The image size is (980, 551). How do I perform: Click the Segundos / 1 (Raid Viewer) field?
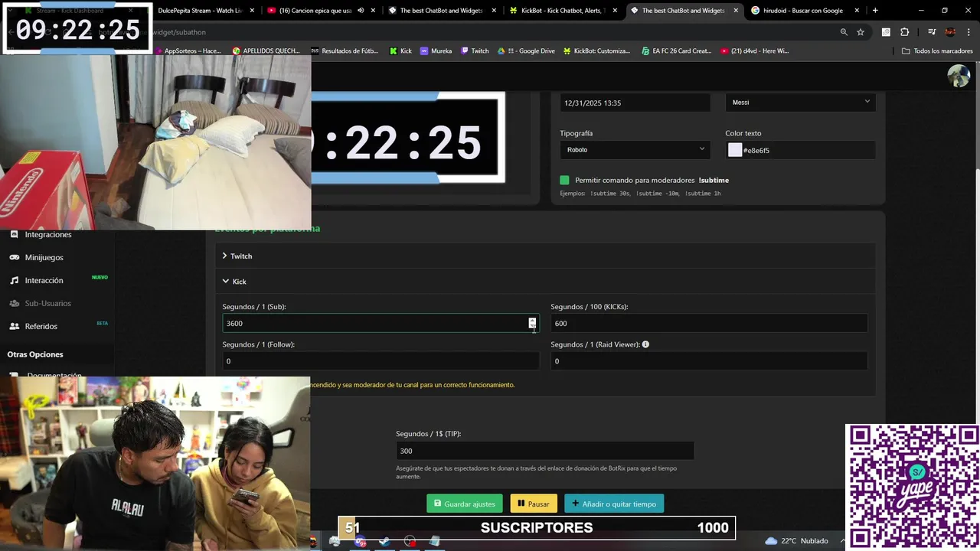pyautogui.click(x=709, y=360)
